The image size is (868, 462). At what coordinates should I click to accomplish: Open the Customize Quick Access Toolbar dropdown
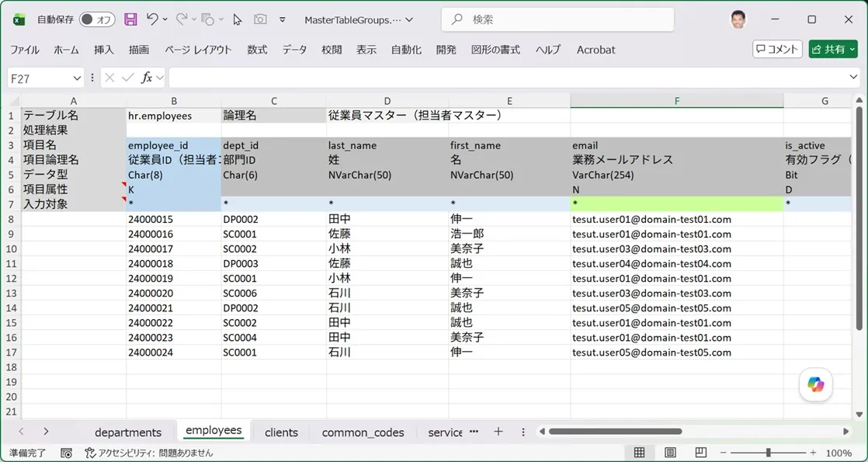pyautogui.click(x=283, y=20)
